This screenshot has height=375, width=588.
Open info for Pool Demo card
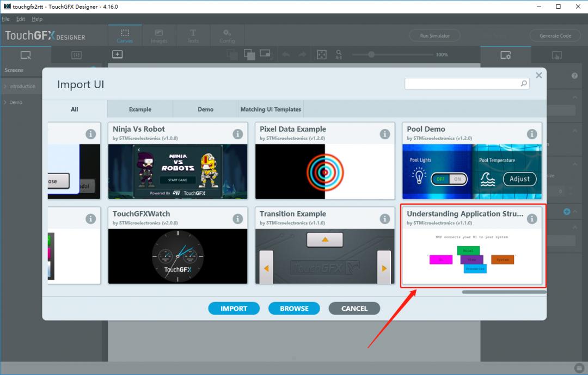click(532, 134)
